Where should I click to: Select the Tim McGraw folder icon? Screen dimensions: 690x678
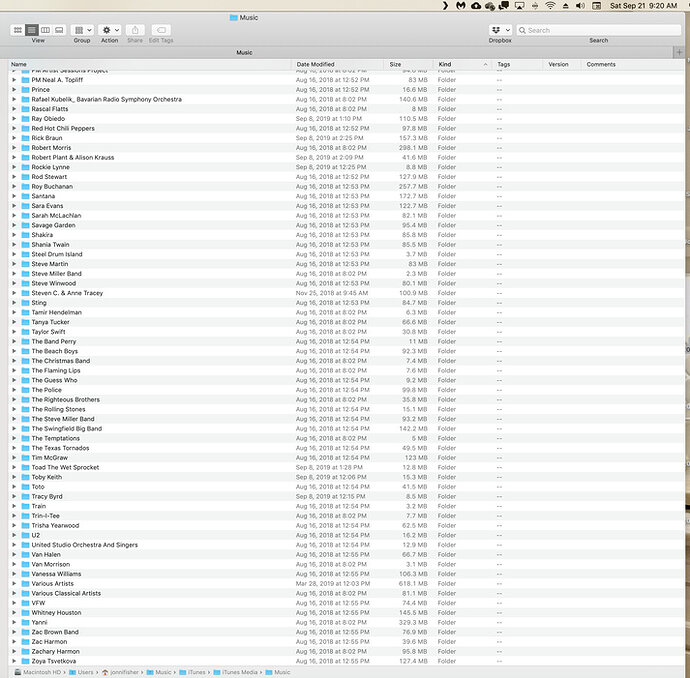[x=26, y=458]
